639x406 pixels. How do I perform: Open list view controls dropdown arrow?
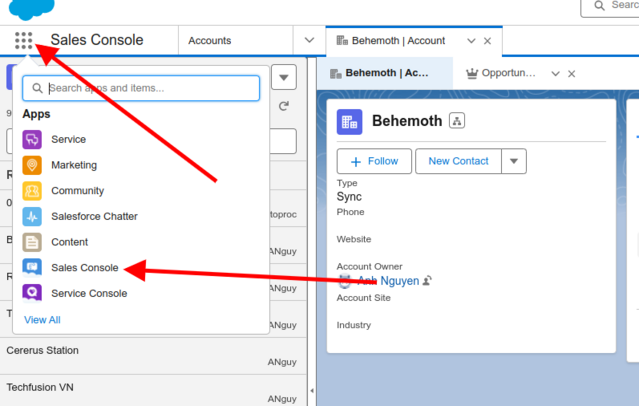284,77
